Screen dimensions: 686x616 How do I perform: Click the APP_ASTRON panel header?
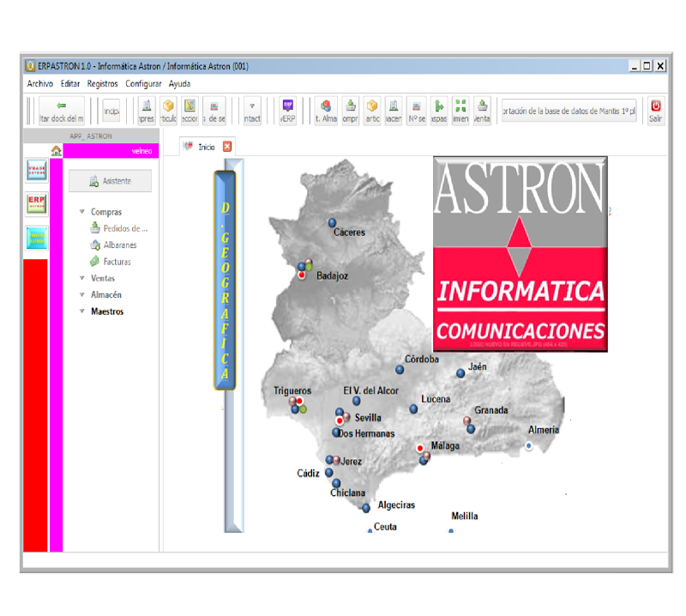(x=91, y=136)
